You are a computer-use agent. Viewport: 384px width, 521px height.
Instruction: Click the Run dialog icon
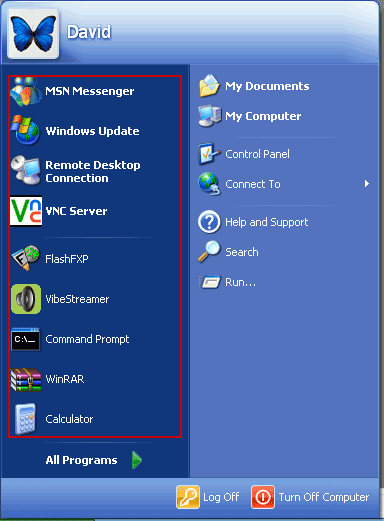click(210, 282)
